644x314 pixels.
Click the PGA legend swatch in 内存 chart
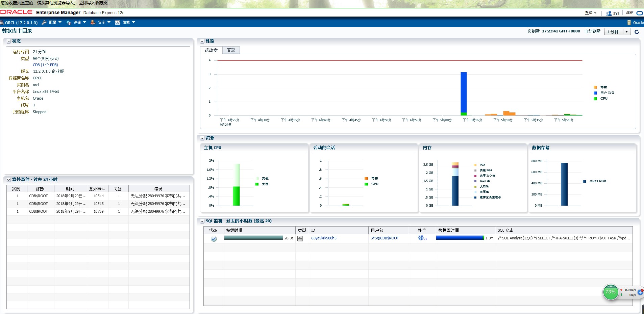pyautogui.click(x=475, y=165)
